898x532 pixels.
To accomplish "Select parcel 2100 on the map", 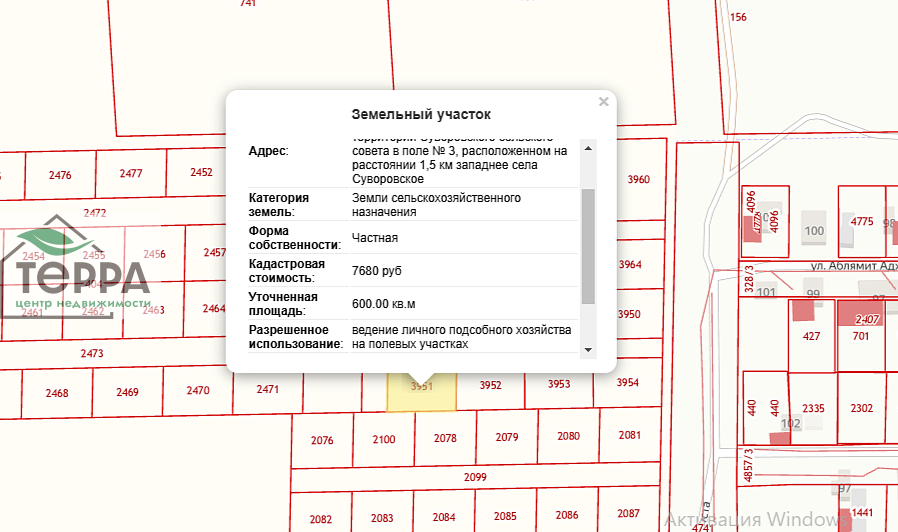I will (x=383, y=439).
